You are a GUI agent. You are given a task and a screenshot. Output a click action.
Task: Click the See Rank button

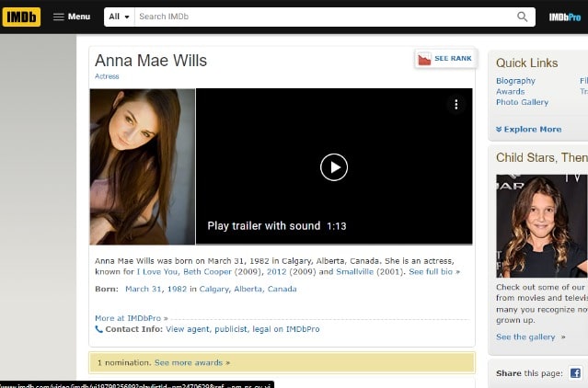point(445,59)
